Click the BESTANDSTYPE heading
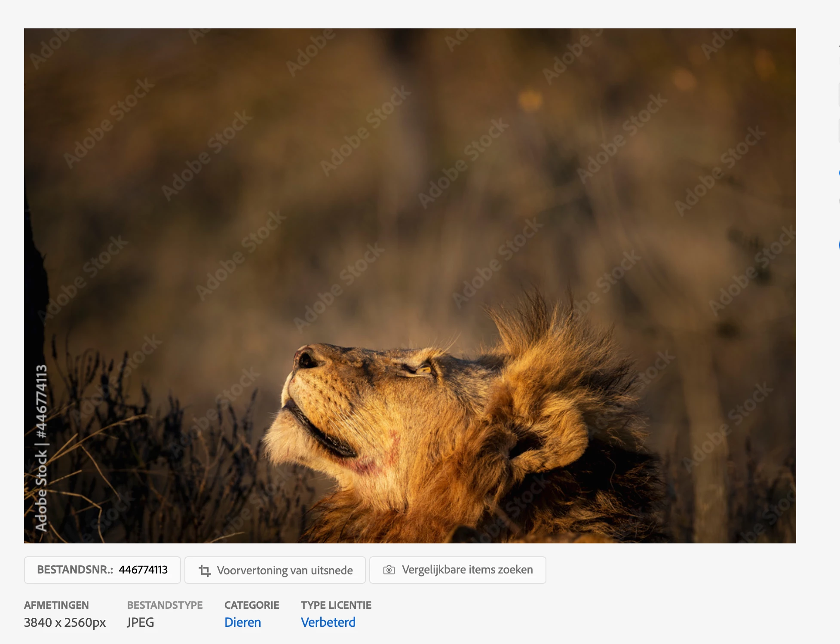The image size is (840, 644). (165, 605)
